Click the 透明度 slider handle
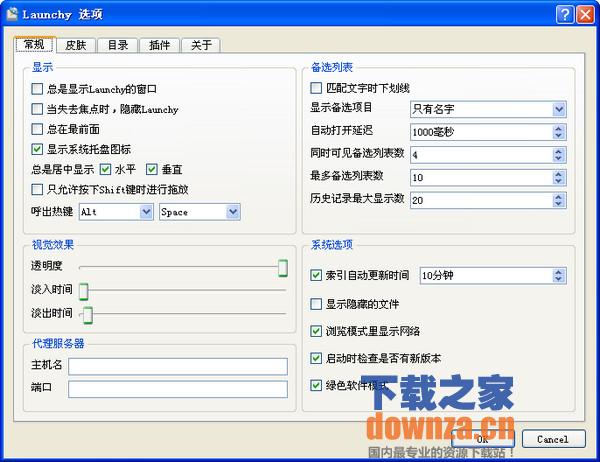 coord(283,268)
